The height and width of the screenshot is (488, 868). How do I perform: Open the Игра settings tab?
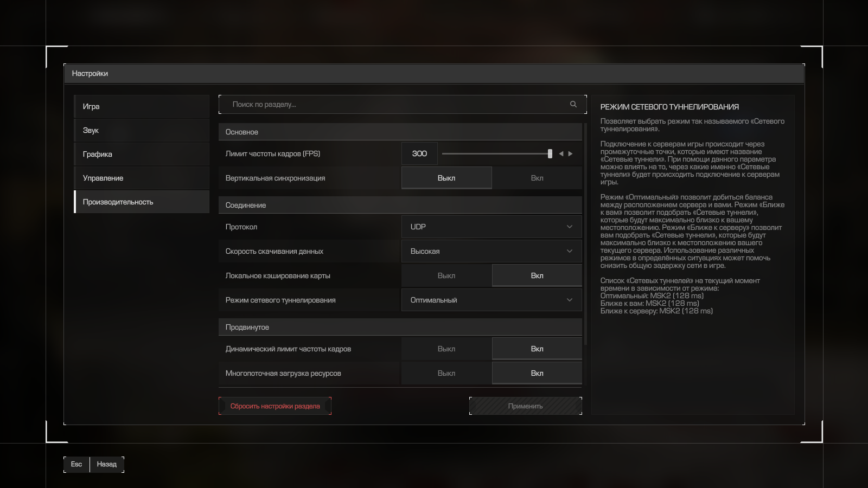point(142,106)
